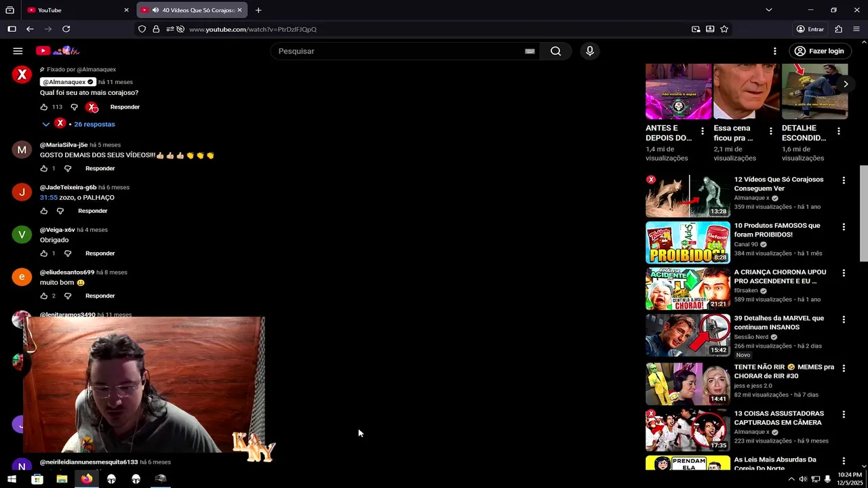Screen dimensions: 868x488
Task: Open the browser application menu
Action: [856, 29]
